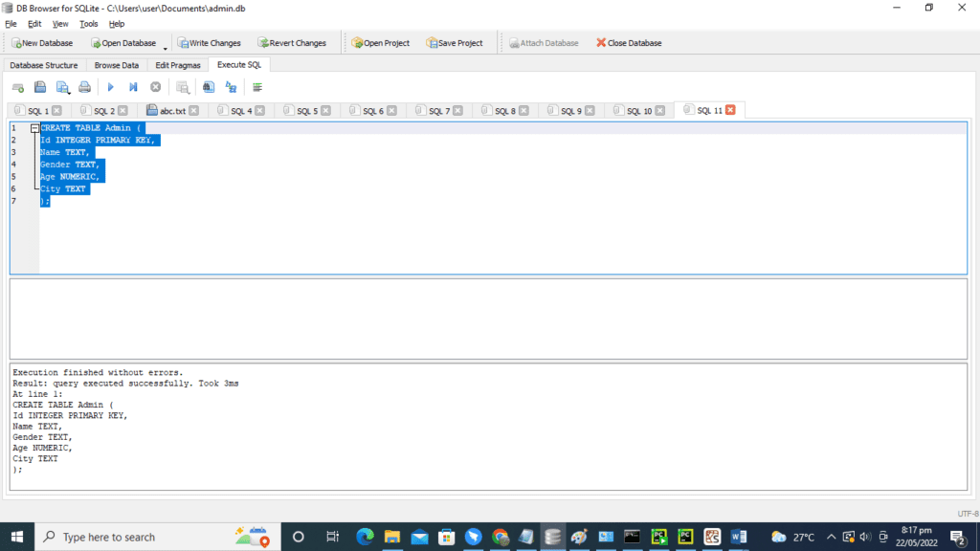Open the Tools menu

pyautogui.click(x=89, y=23)
